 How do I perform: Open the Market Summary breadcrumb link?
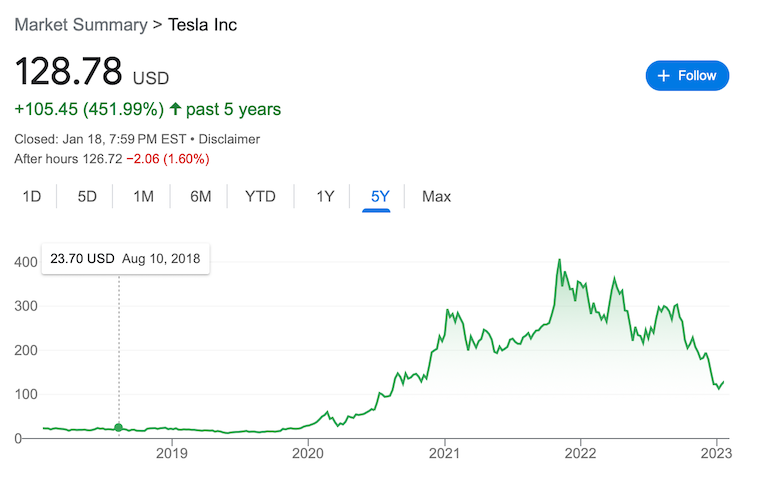[80, 24]
